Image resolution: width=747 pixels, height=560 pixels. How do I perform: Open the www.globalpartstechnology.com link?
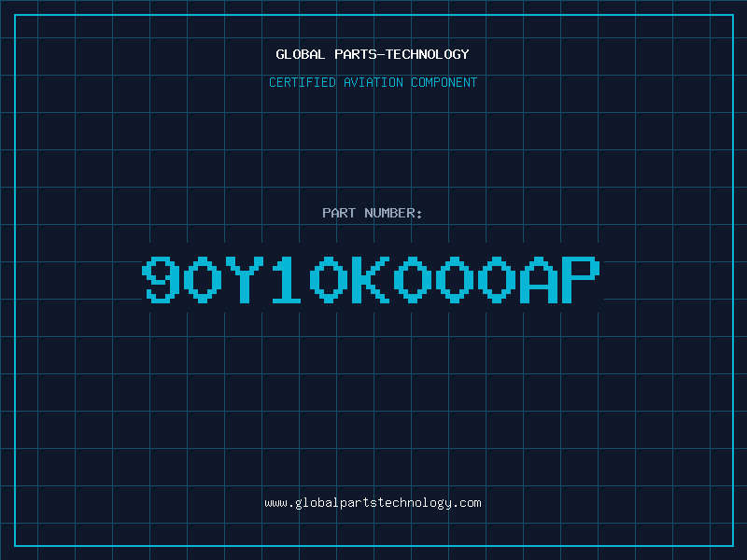[x=373, y=503]
